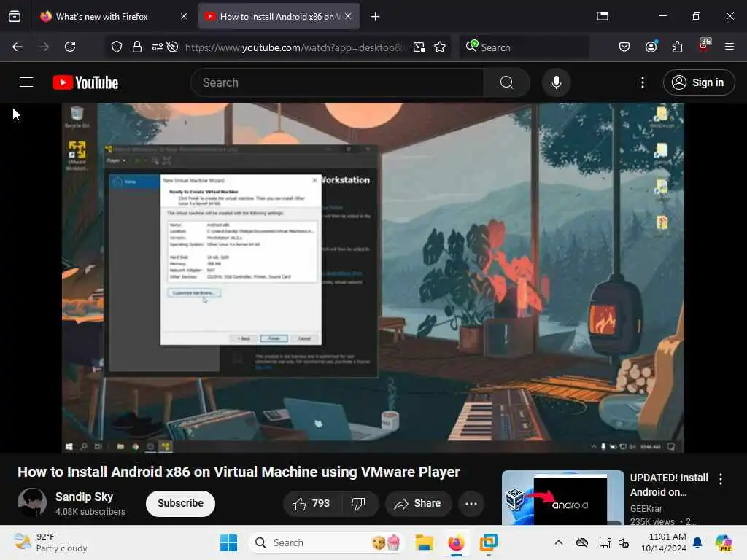
Task: Open the Windows Start menu
Action: point(228,542)
